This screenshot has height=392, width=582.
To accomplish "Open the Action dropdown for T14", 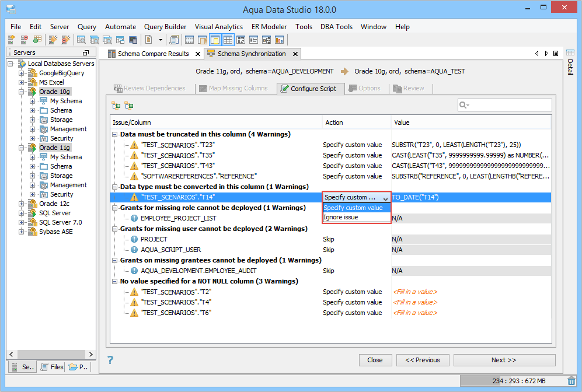I will (x=386, y=198).
